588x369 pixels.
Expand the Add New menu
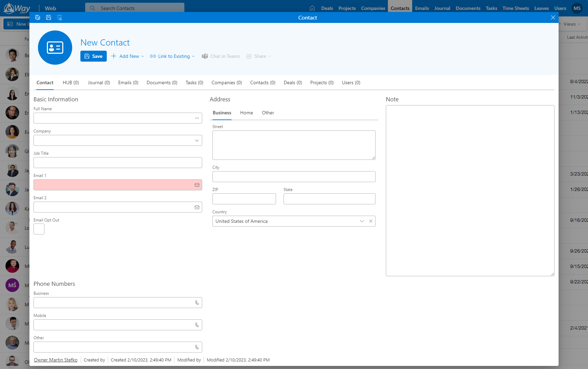click(128, 56)
